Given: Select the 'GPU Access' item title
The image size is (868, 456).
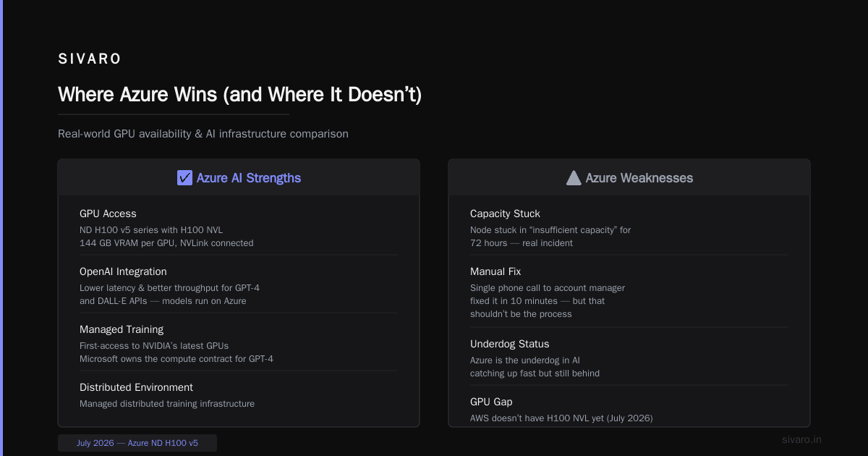Looking at the screenshot, I should (x=108, y=214).
